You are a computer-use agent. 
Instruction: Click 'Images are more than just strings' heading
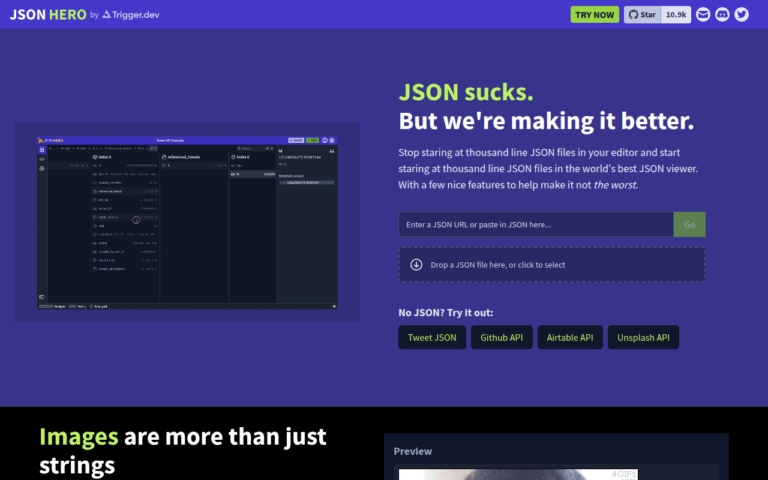183,451
